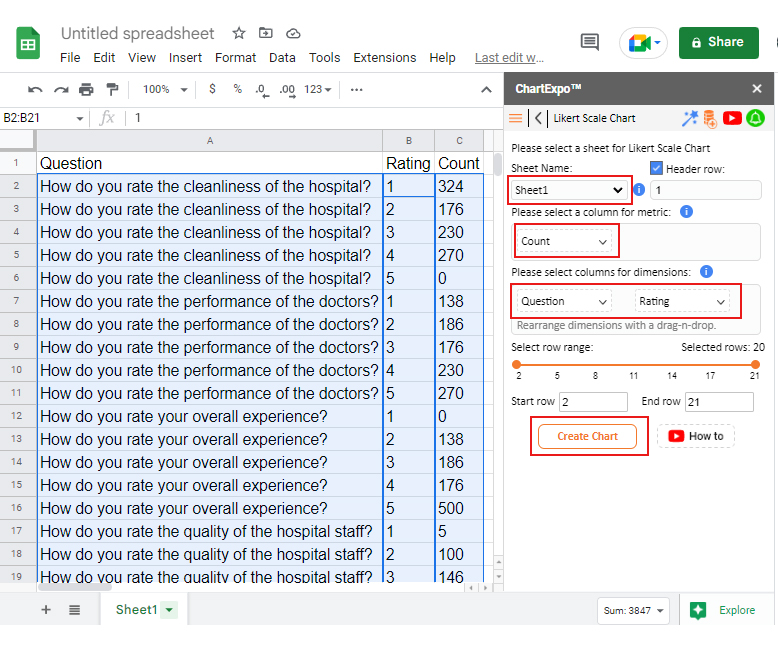Check the cloud save status icon
Image resolution: width=778 pixels, height=648 pixels.
(x=293, y=33)
